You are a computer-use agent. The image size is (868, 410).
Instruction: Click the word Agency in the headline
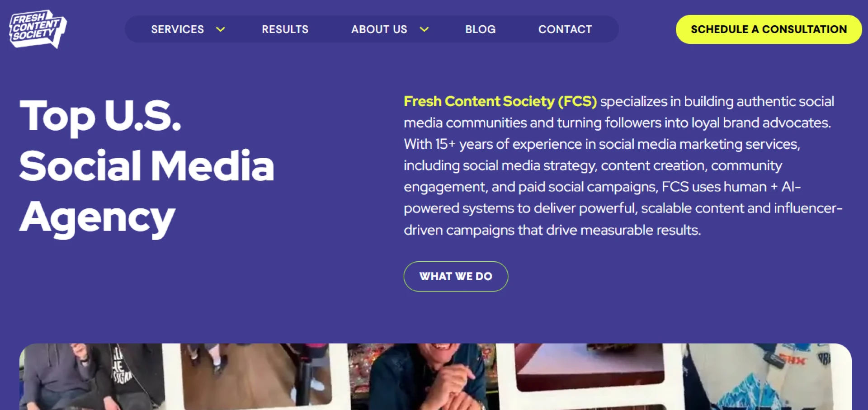tap(97, 217)
